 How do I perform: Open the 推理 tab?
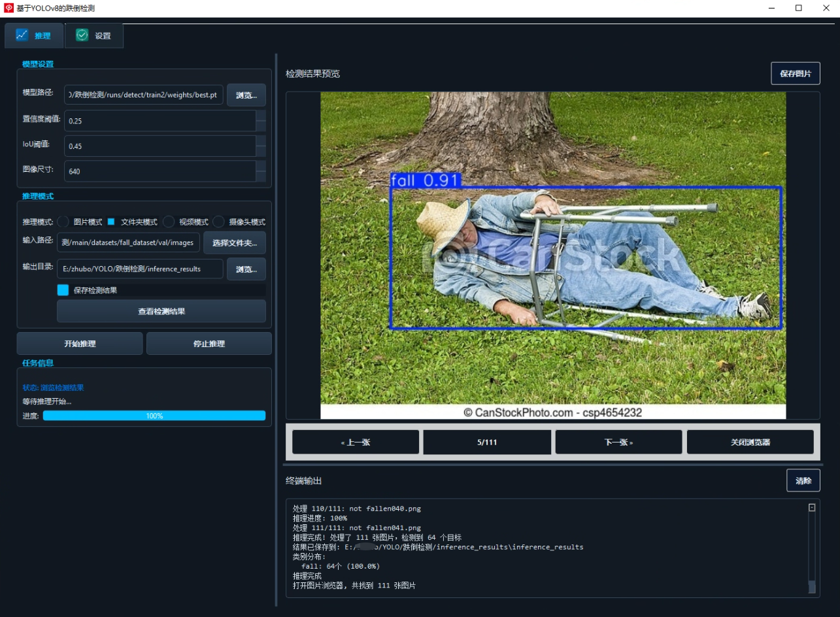34,35
